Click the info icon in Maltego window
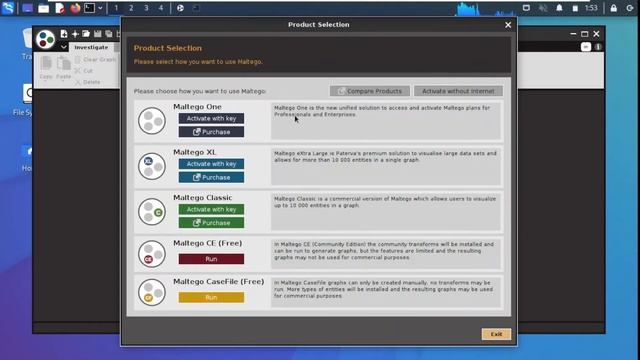The height and width of the screenshot is (360, 640). pos(598,47)
